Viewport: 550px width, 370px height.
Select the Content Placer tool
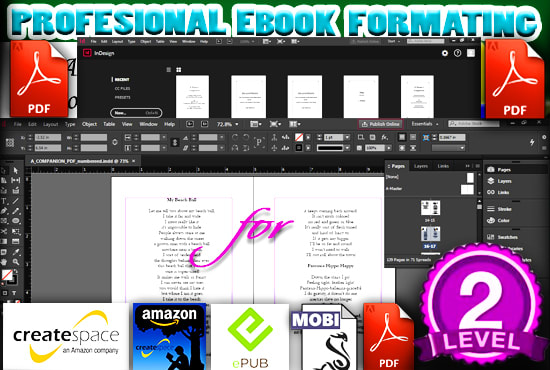(15, 191)
